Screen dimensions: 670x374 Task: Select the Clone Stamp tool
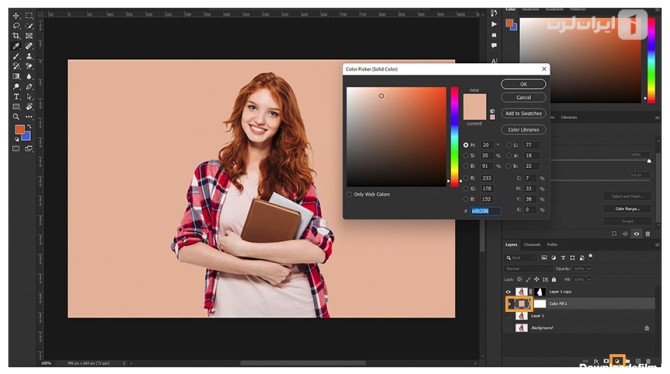point(29,56)
